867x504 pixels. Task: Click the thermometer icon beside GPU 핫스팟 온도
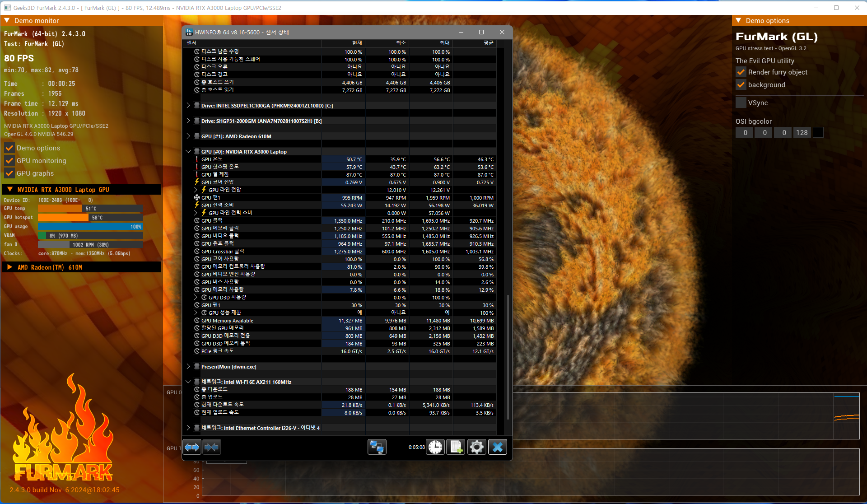197,167
